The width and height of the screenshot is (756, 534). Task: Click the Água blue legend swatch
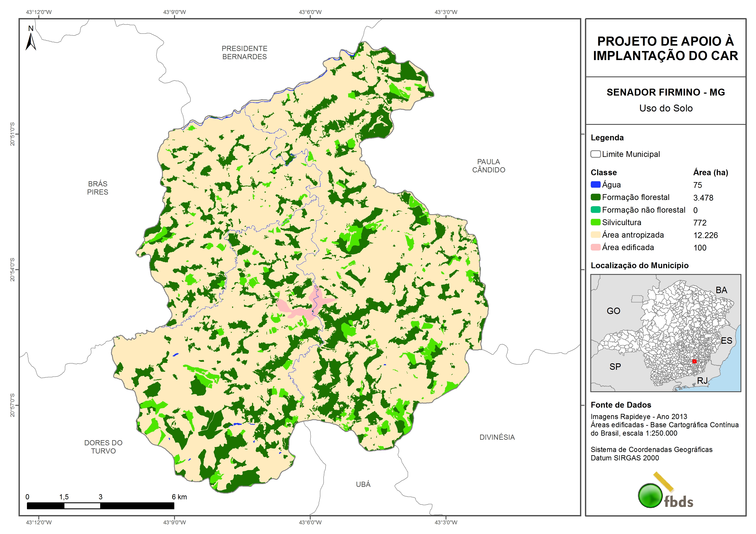click(x=595, y=185)
